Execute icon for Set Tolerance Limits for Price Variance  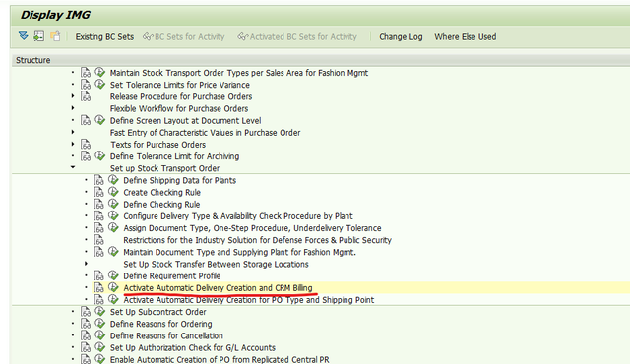pyautogui.click(x=100, y=85)
